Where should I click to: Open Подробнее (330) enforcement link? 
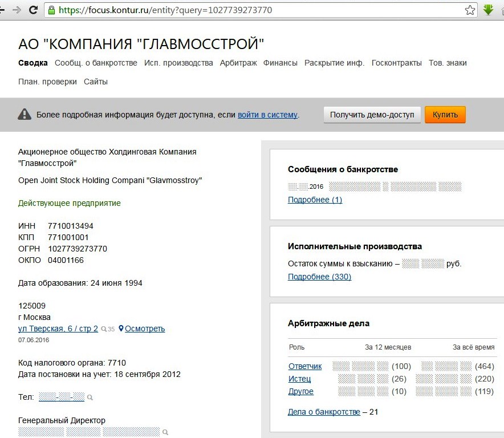319,277
